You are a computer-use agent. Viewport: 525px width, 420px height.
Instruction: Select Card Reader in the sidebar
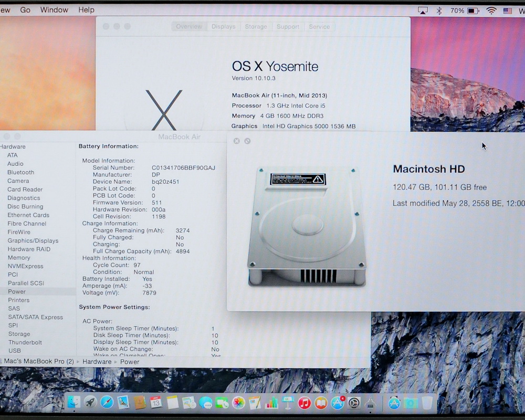[25, 189]
